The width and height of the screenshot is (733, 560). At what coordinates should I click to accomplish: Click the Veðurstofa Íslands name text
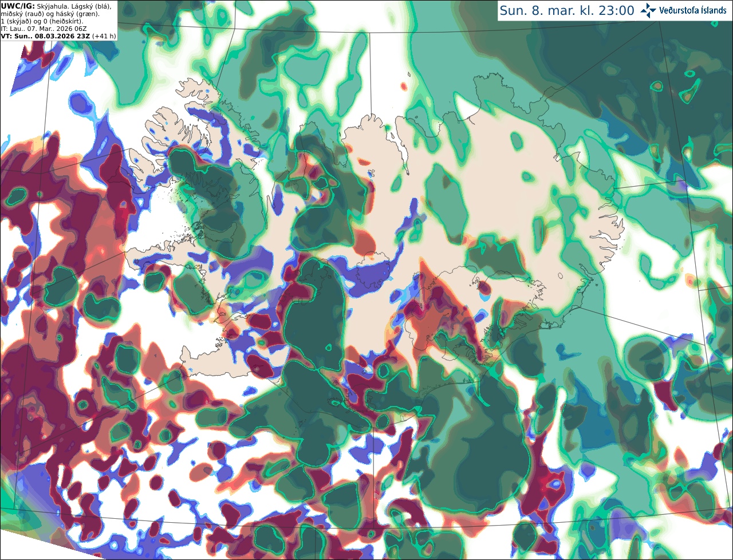point(692,11)
